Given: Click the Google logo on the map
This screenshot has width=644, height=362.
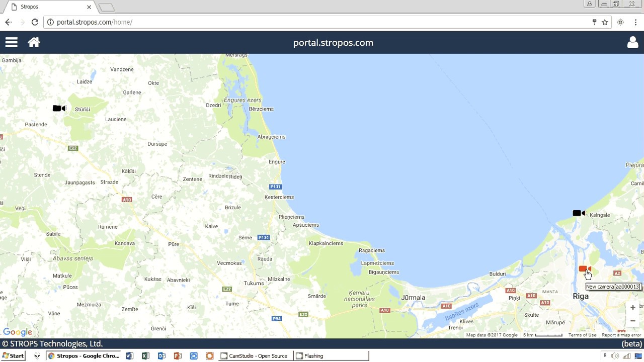Looking at the screenshot, I should click(18, 332).
